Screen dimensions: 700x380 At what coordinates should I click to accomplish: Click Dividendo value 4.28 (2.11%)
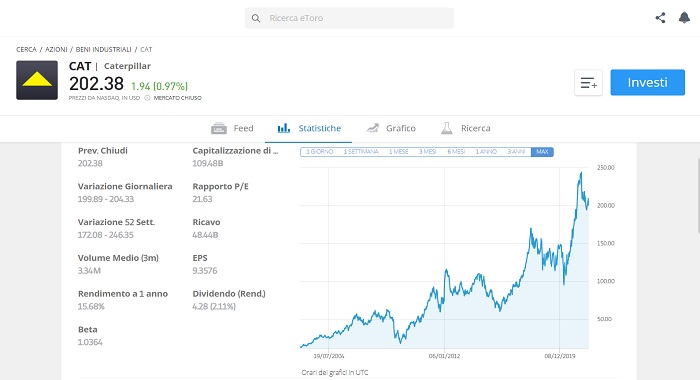pos(214,306)
